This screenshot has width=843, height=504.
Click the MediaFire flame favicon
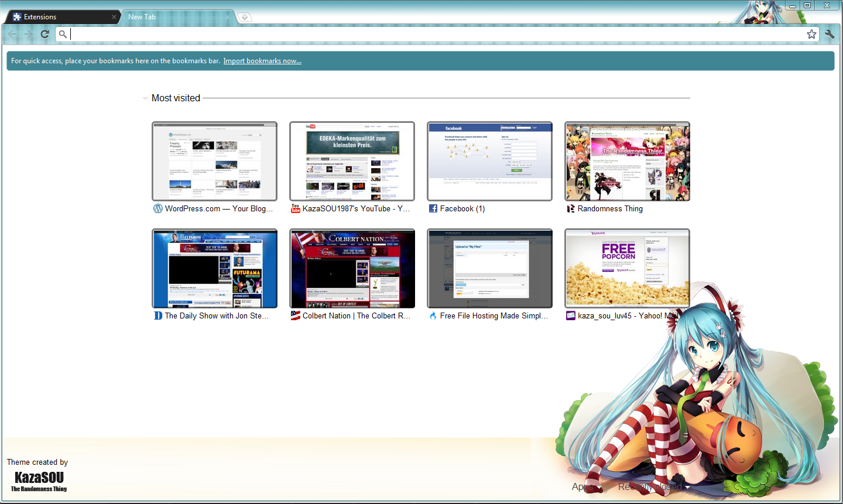pyautogui.click(x=433, y=316)
